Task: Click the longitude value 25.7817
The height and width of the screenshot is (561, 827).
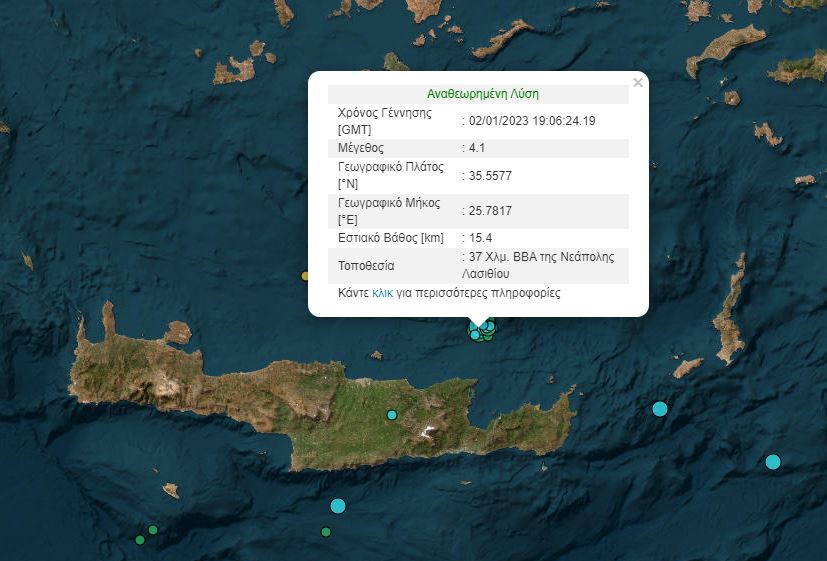Action: point(489,211)
